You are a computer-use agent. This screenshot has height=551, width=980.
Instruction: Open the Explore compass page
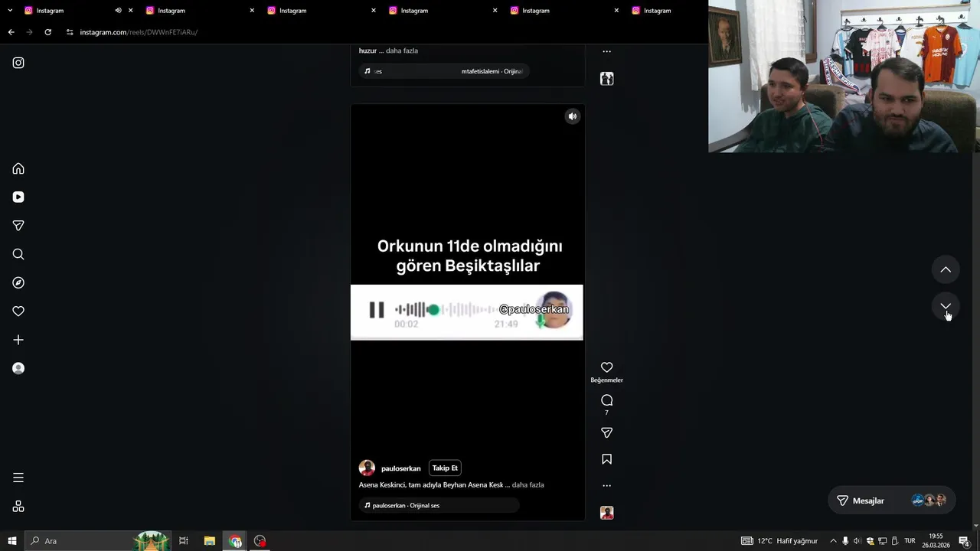[18, 282]
